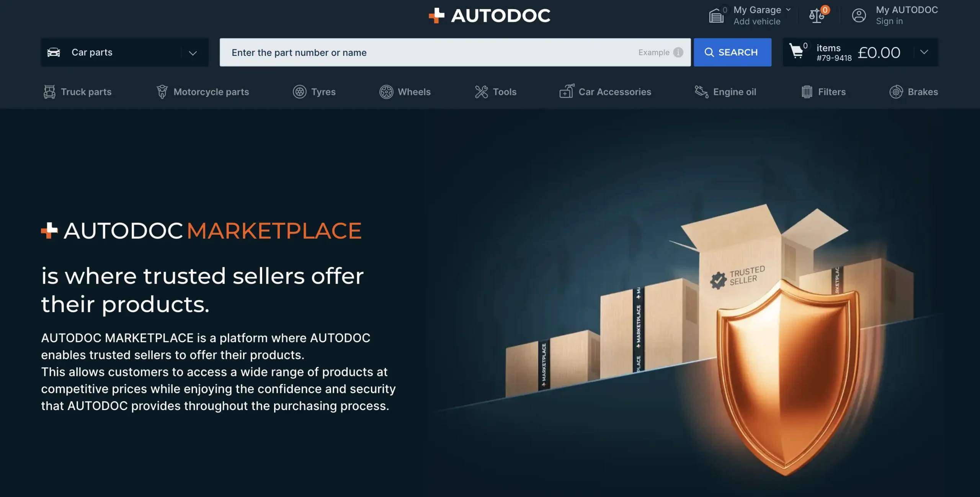The height and width of the screenshot is (497, 980).
Task: Open the comparison scales icon
Action: (x=816, y=16)
